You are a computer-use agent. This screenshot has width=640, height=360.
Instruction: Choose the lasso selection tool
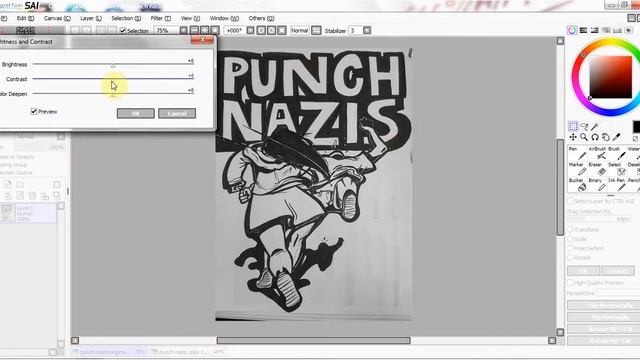[x=584, y=127]
